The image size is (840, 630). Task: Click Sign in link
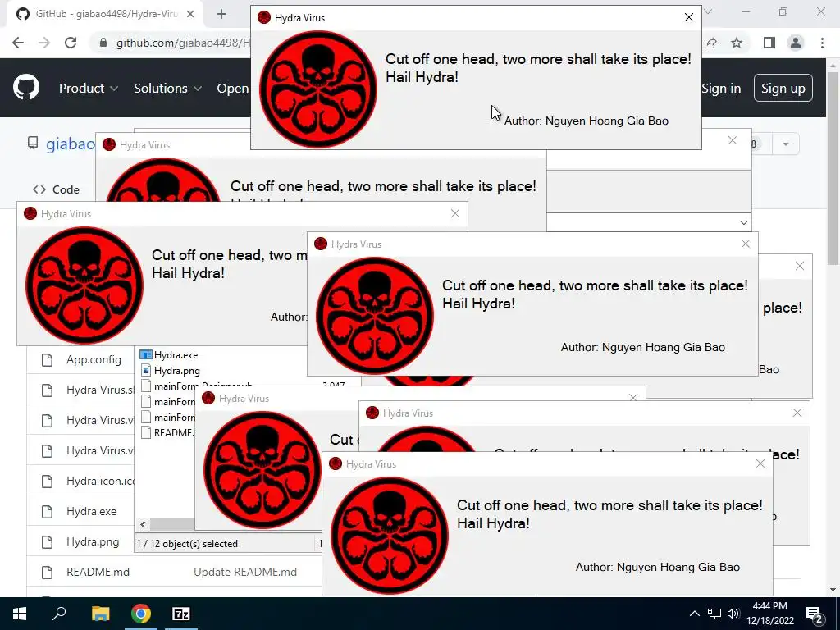721,89
